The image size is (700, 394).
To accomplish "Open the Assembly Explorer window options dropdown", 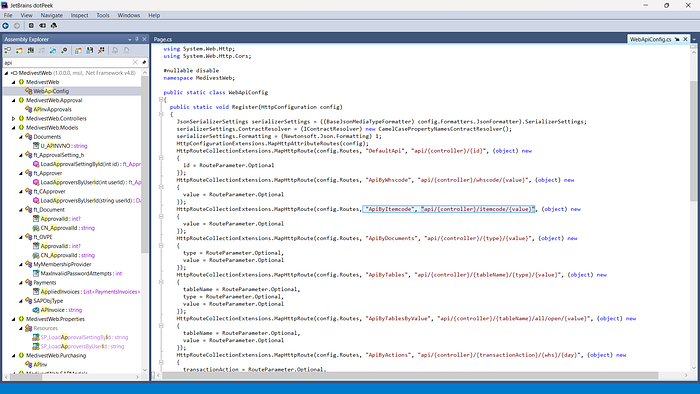I will click(130, 39).
